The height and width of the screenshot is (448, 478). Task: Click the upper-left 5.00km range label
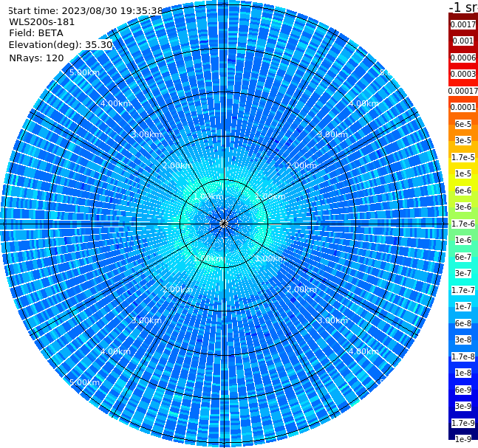[x=84, y=72]
